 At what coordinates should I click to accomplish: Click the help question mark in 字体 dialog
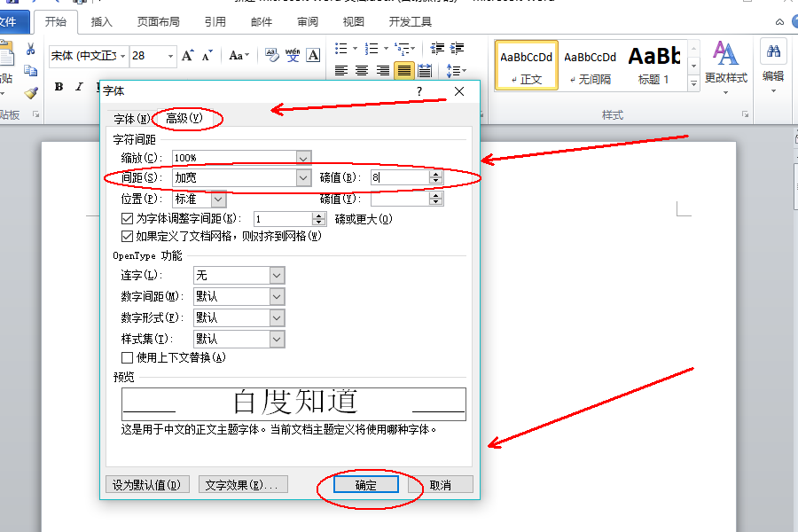pos(419,91)
